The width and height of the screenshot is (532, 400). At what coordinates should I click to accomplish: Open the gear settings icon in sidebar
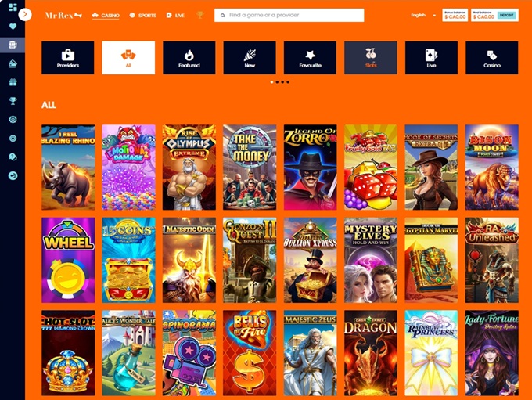click(13, 120)
